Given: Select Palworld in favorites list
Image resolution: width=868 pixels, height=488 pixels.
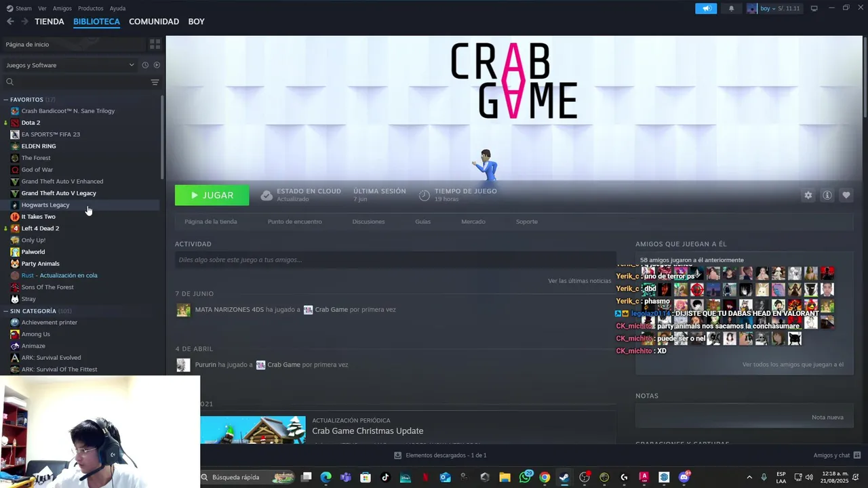Looking at the screenshot, I should point(33,252).
